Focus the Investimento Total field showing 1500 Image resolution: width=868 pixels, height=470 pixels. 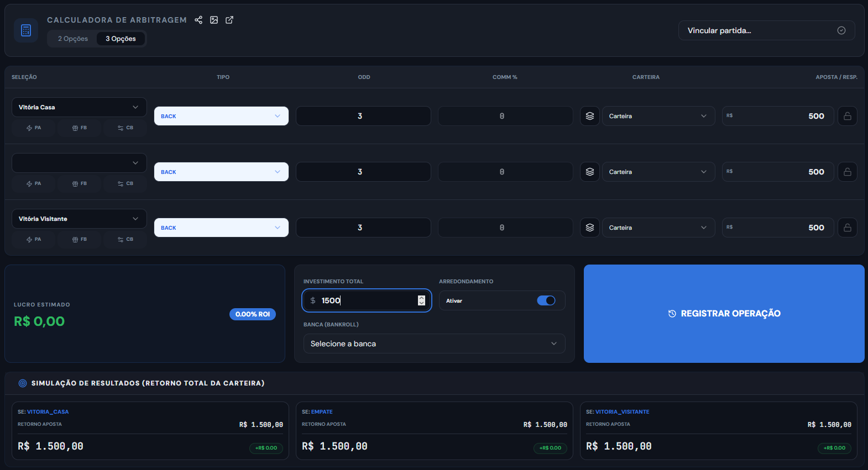[x=367, y=300]
